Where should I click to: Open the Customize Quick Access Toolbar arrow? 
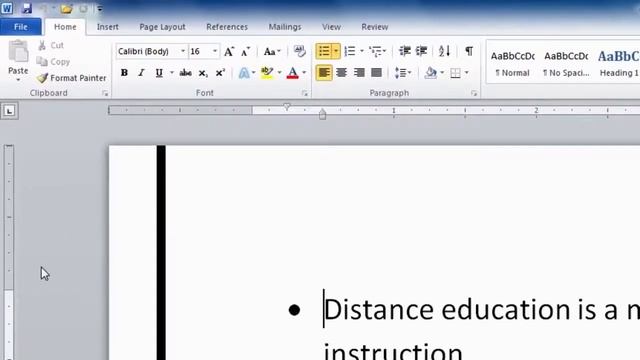tap(99, 9)
